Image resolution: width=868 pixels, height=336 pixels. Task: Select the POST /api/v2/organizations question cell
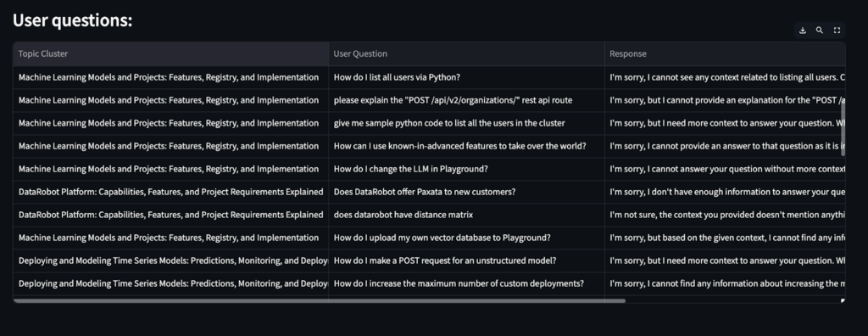pos(467,100)
